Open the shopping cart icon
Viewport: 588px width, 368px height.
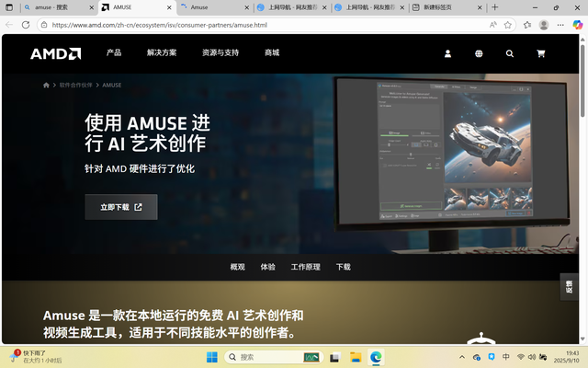click(541, 53)
